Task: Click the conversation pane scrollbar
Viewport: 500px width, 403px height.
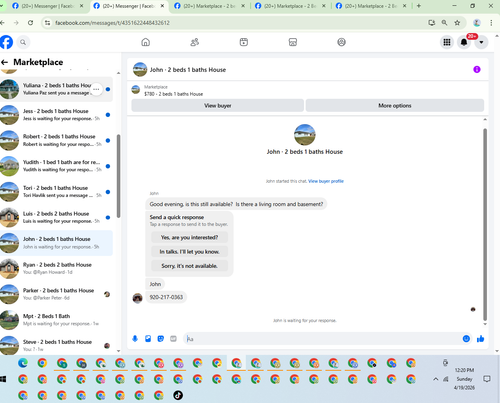Action: [x=485, y=224]
